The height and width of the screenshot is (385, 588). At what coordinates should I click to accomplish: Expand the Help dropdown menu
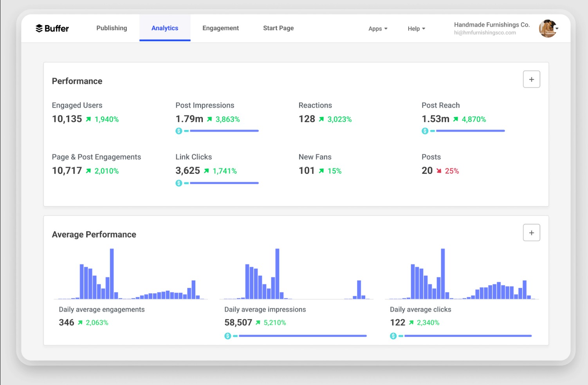[x=416, y=29]
